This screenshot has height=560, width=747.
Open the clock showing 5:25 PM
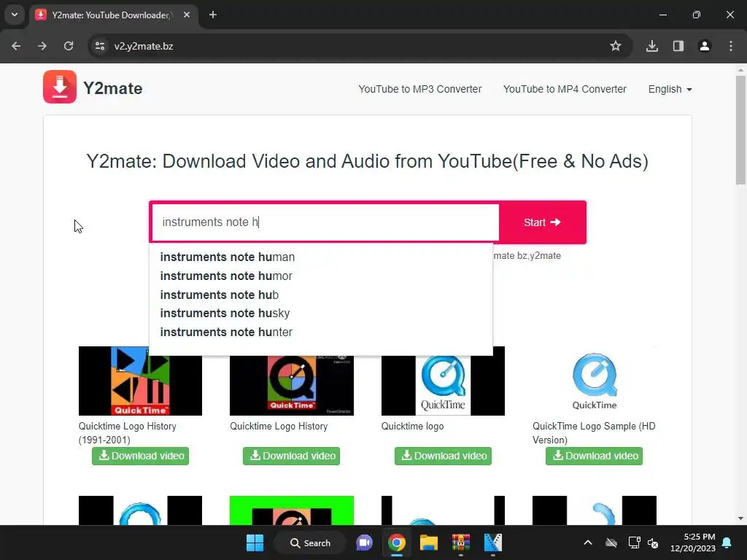click(693, 542)
